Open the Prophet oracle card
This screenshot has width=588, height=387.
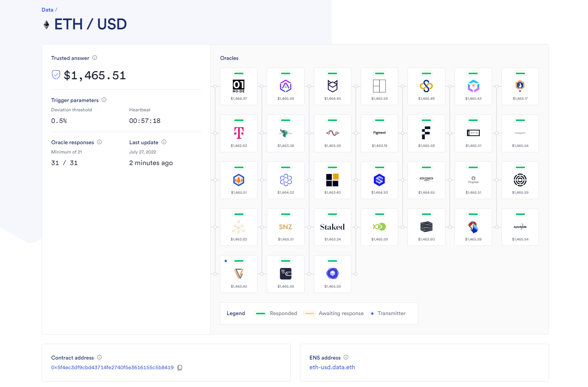473,180
